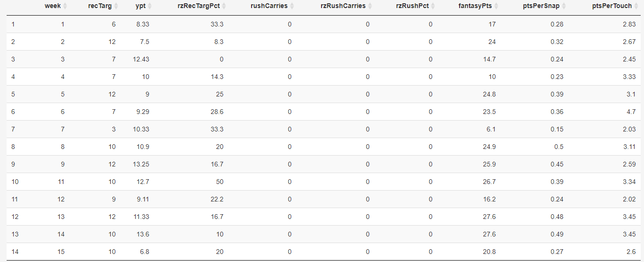The width and height of the screenshot is (644, 262).
Task: Click sort arrows next to rzRushPct
Action: pyautogui.click(x=433, y=6)
